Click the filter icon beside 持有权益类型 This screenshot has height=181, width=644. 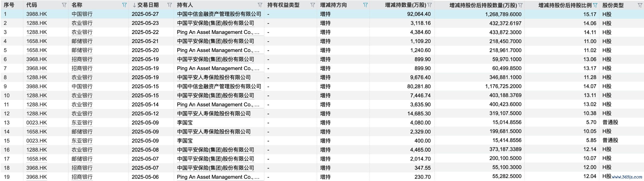313,5
